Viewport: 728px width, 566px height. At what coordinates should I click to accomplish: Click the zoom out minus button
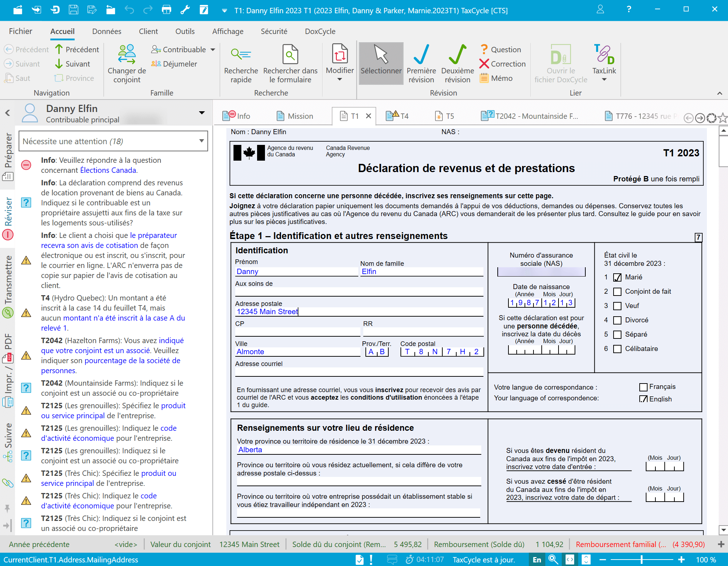(603, 560)
